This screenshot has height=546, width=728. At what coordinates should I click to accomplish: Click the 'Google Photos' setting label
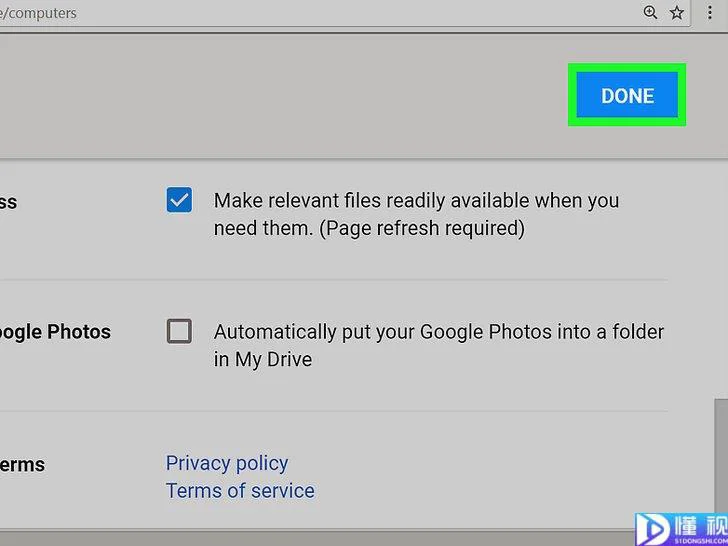pos(55,332)
